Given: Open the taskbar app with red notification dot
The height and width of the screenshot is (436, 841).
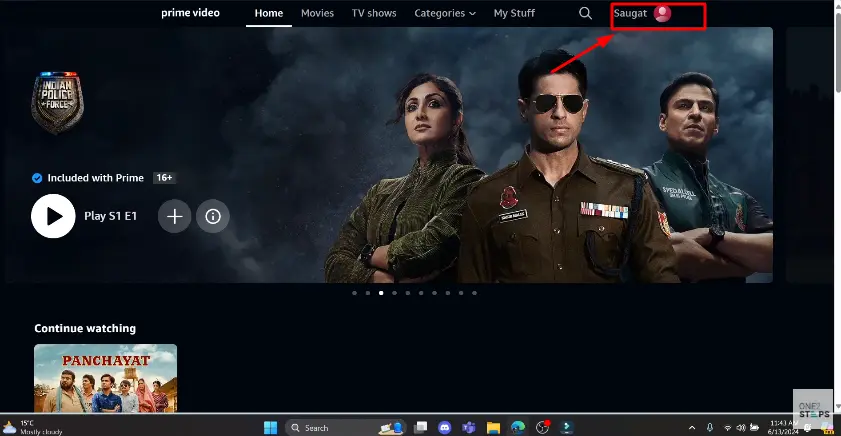Looking at the screenshot, I should (543, 427).
